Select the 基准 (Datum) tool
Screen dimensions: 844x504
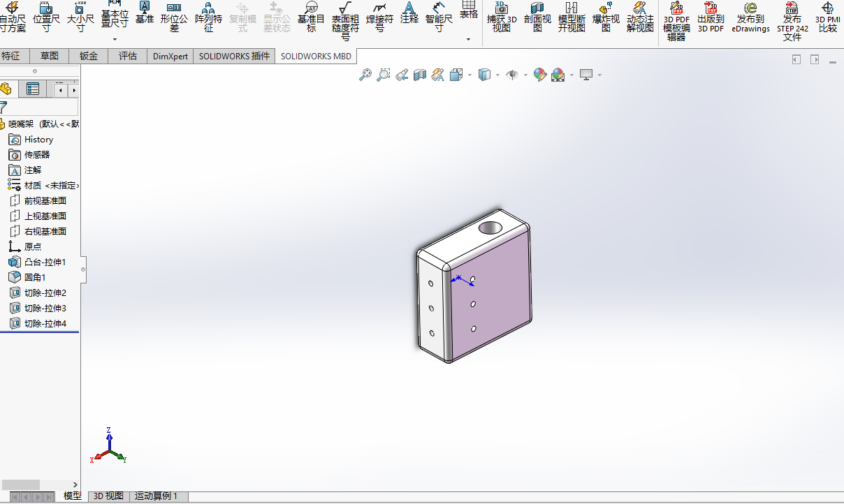click(x=145, y=13)
